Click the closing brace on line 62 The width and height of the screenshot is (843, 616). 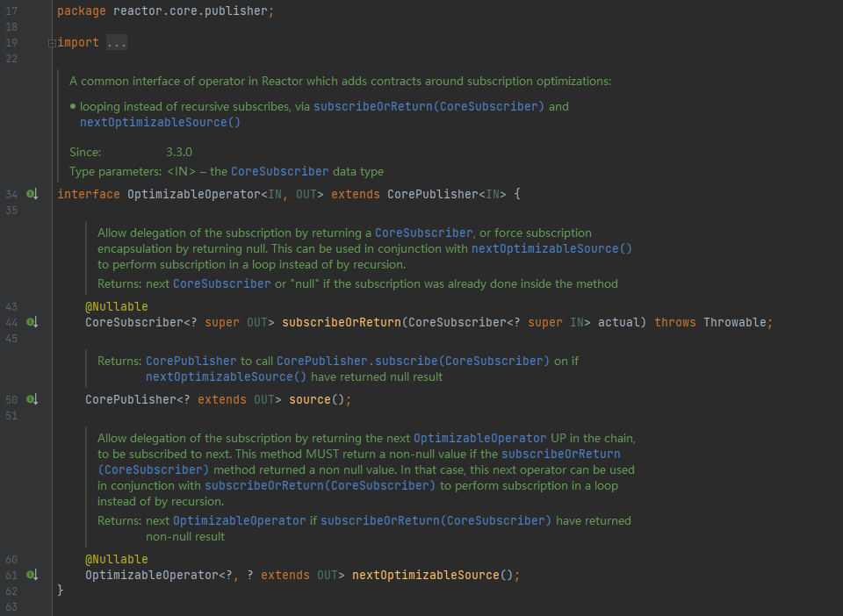click(x=61, y=591)
